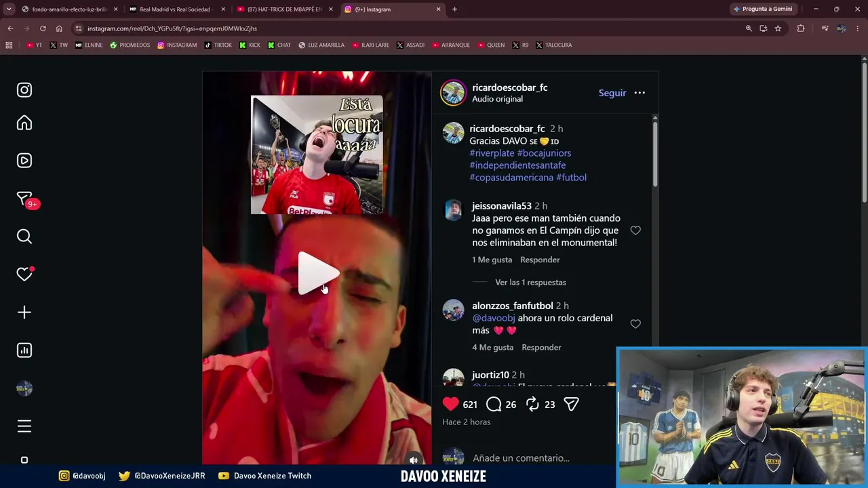
Task: Open the hamburger More menu in the sidebar
Action: 24,426
